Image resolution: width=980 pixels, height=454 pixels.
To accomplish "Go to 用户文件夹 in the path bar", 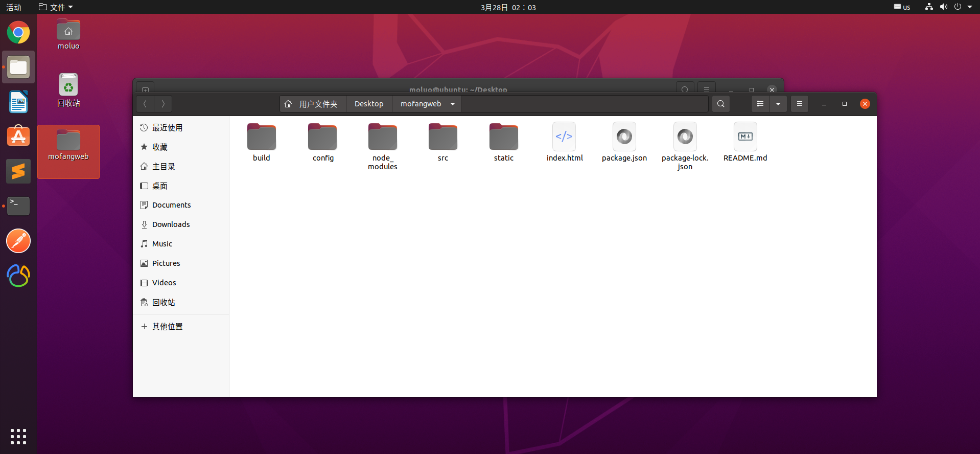I will click(313, 104).
